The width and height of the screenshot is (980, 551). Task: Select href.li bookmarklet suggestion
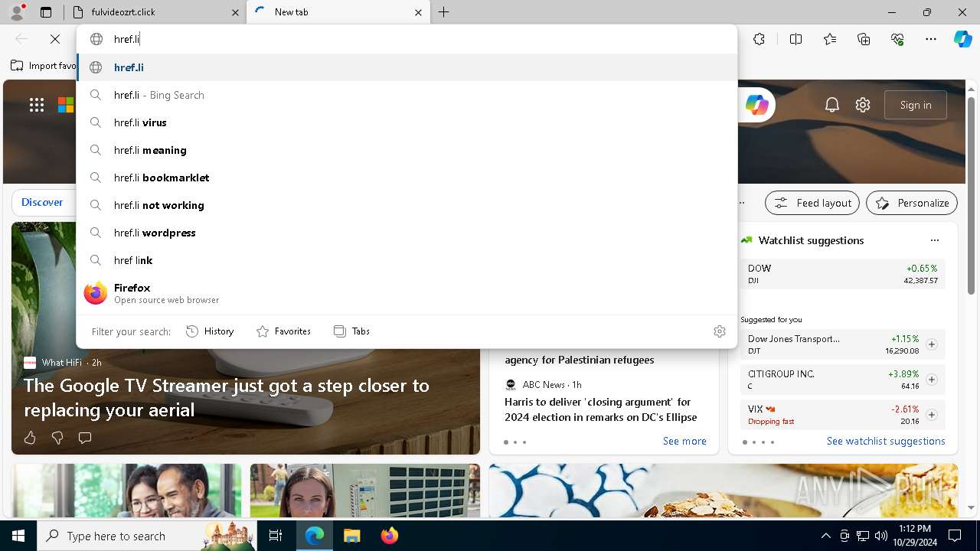407,178
